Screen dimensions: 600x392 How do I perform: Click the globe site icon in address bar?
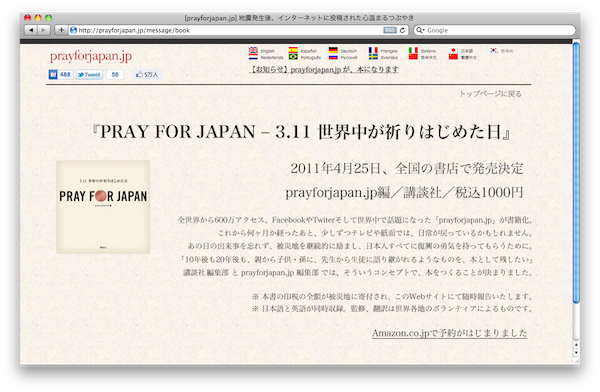73,30
